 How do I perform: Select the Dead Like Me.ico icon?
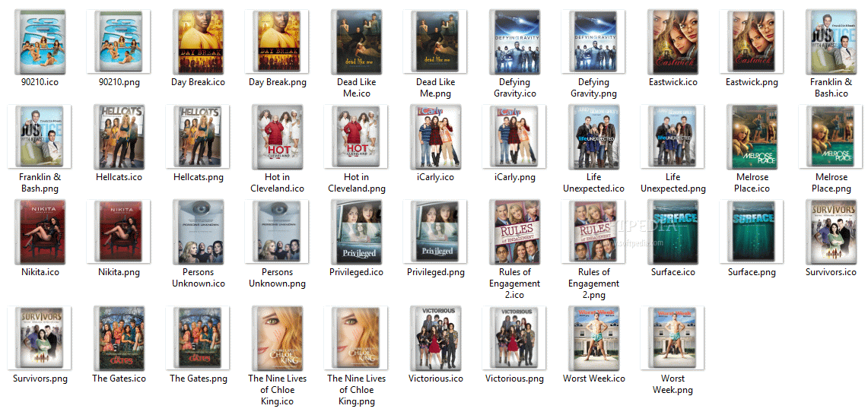pos(356,42)
